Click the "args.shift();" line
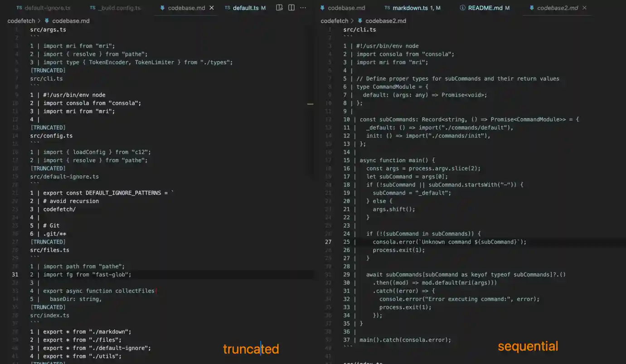This screenshot has width=626, height=364. [x=379, y=209]
